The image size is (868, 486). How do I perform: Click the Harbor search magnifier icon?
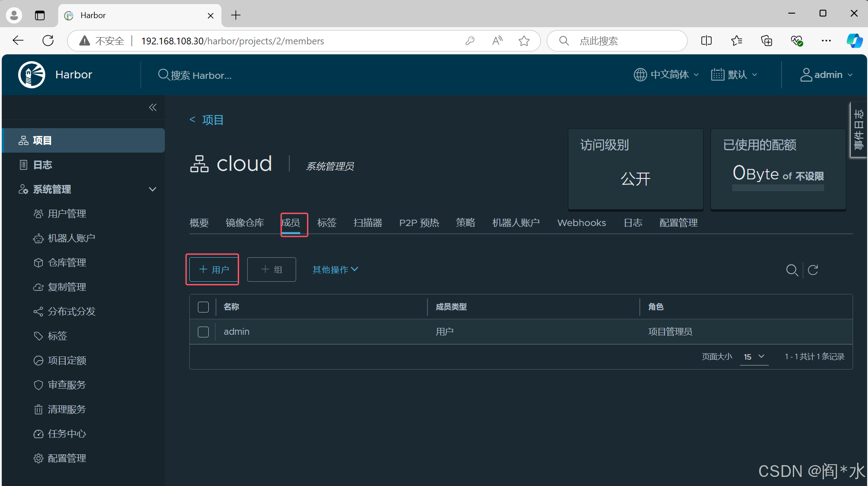[163, 75]
